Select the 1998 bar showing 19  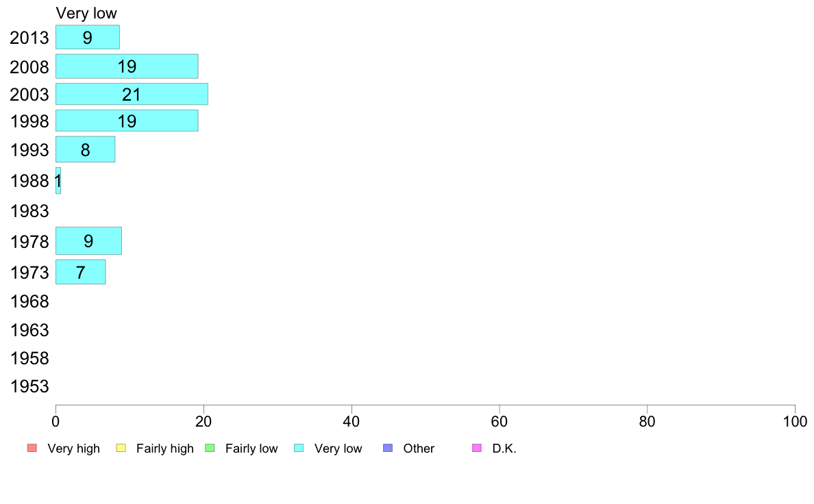tap(127, 121)
